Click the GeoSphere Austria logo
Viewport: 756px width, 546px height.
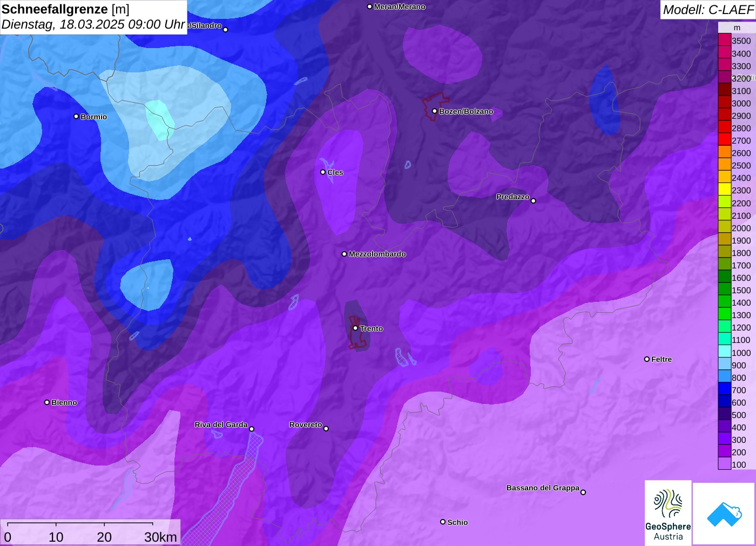tap(668, 513)
